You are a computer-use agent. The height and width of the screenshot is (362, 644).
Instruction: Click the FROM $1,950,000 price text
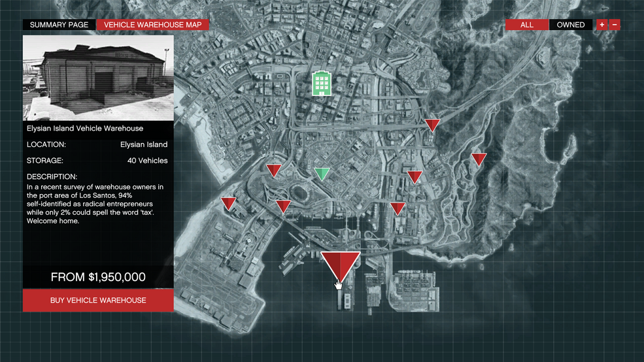[98, 277]
